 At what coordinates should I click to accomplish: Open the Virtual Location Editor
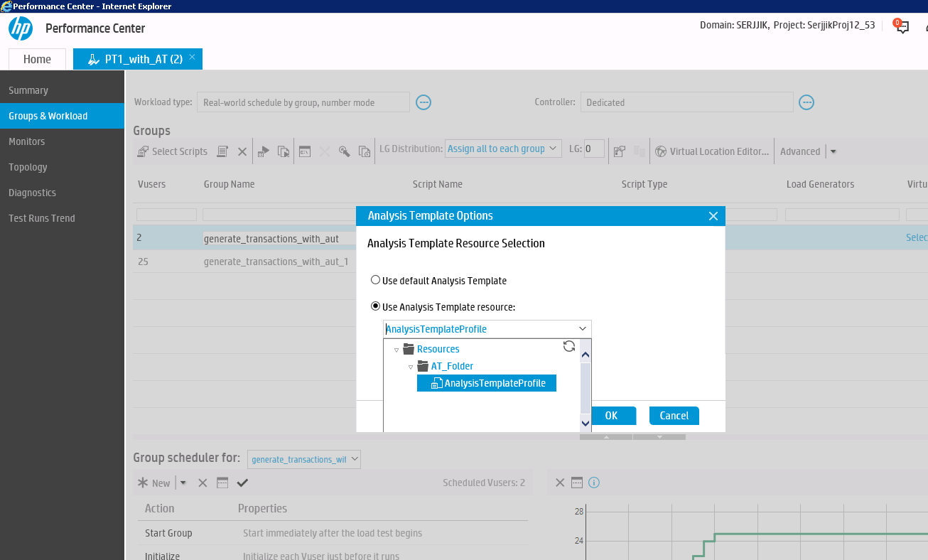[x=712, y=151]
